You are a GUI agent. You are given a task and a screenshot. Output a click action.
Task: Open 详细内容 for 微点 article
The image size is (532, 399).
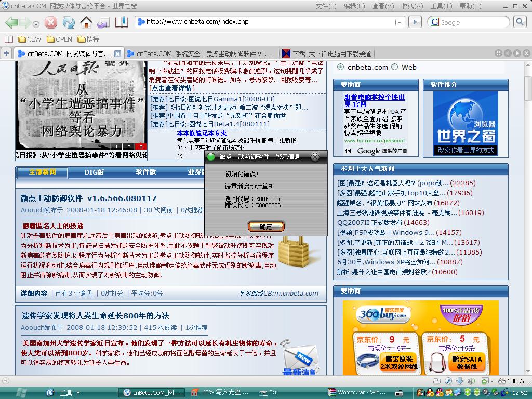click(34, 293)
